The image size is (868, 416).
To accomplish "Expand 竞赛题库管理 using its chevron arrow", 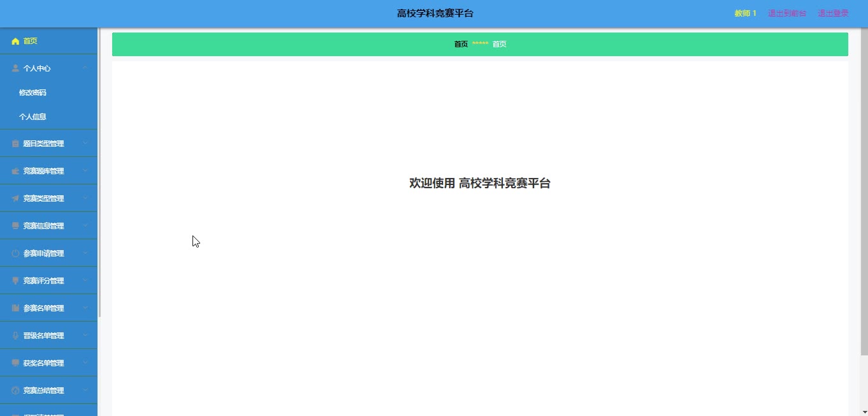I will [85, 171].
